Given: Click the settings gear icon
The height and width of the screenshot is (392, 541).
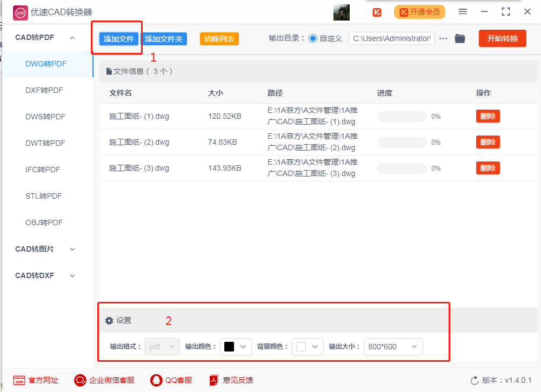Looking at the screenshot, I should click(x=109, y=321).
